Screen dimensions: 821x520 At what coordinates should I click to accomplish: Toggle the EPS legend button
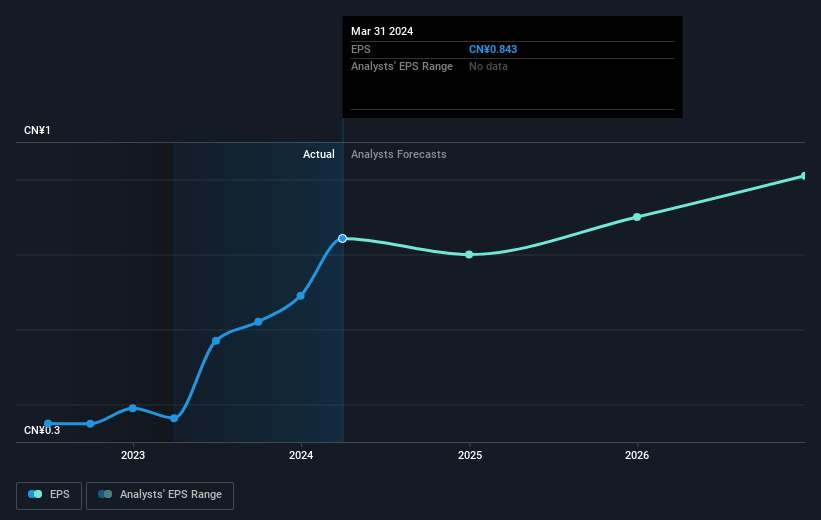coord(49,495)
